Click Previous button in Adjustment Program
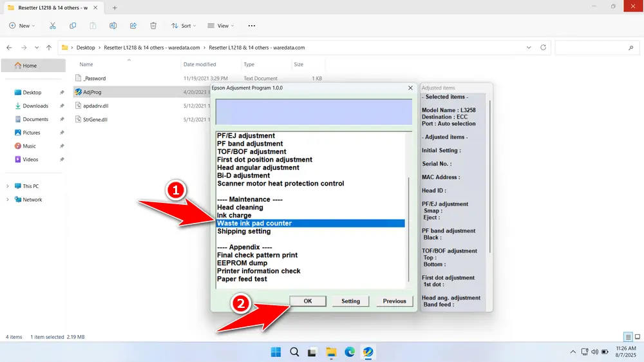644x362 pixels. (394, 301)
